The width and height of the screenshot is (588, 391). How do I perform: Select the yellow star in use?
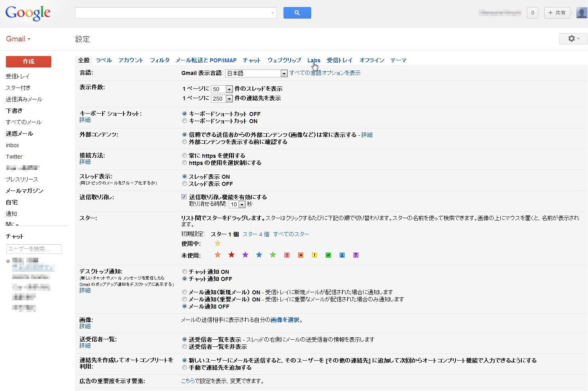(x=218, y=243)
